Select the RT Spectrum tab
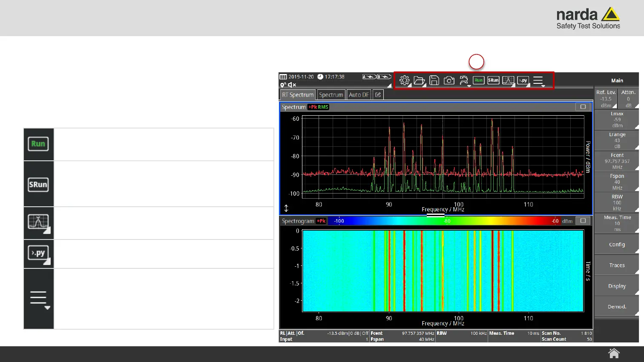The image size is (644, 362). (297, 95)
